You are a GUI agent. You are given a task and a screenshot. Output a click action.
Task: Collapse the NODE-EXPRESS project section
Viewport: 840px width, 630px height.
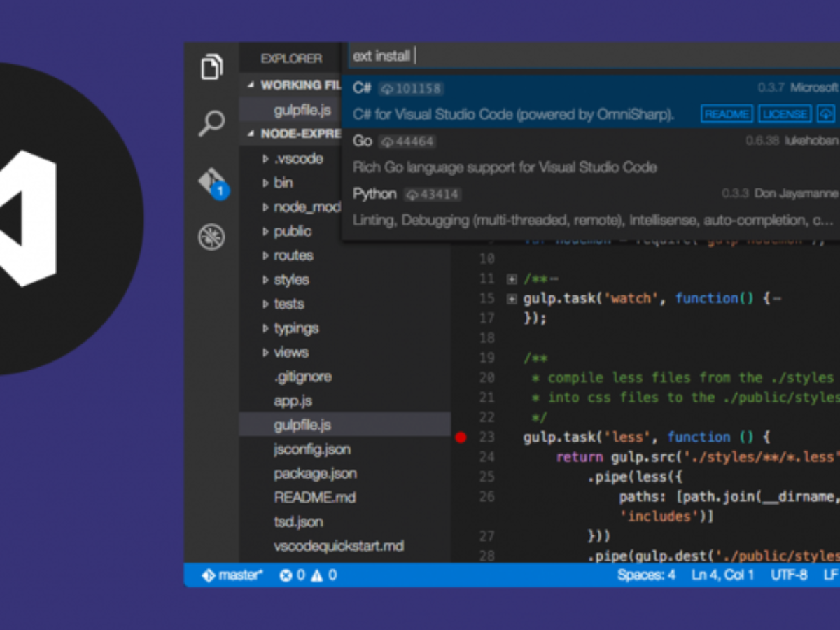[x=252, y=133]
